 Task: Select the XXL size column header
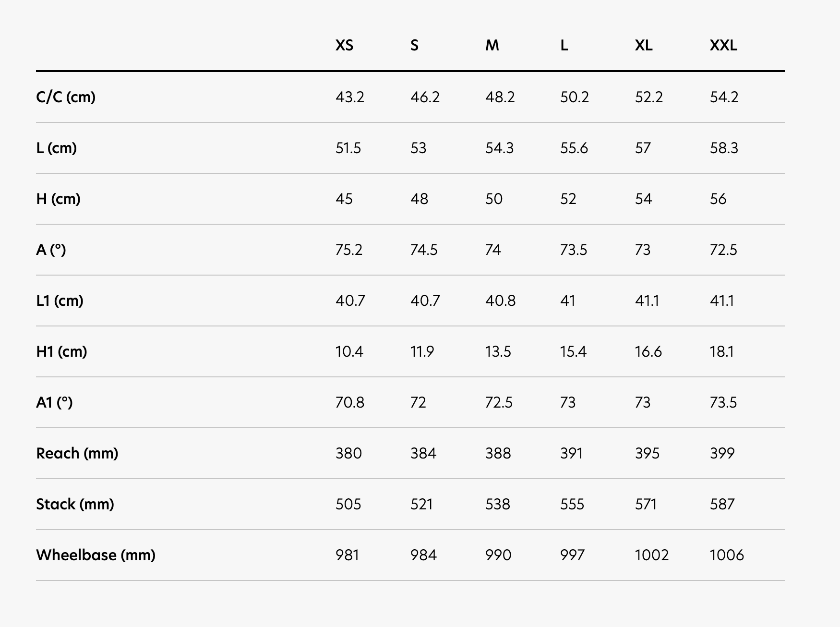(723, 45)
